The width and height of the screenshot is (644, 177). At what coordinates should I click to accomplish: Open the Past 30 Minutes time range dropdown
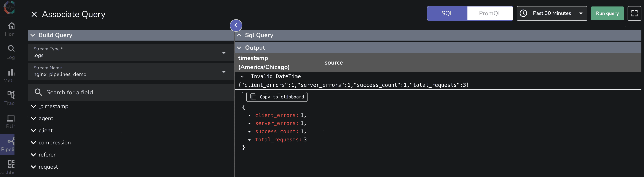tap(552, 13)
